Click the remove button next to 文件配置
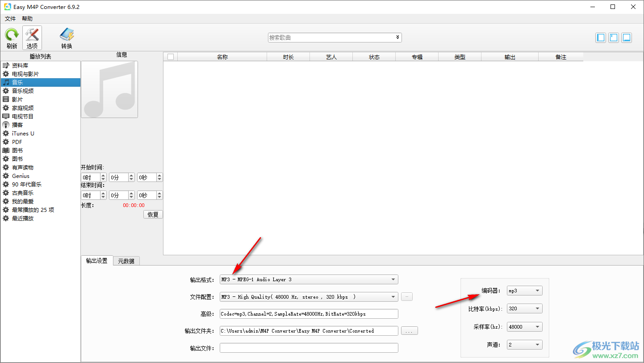The width and height of the screenshot is (644, 363). click(407, 297)
